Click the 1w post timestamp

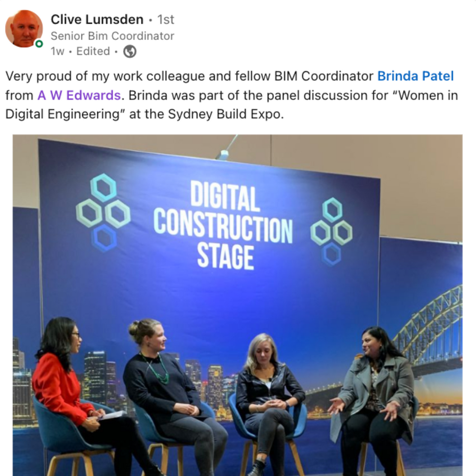coord(57,51)
